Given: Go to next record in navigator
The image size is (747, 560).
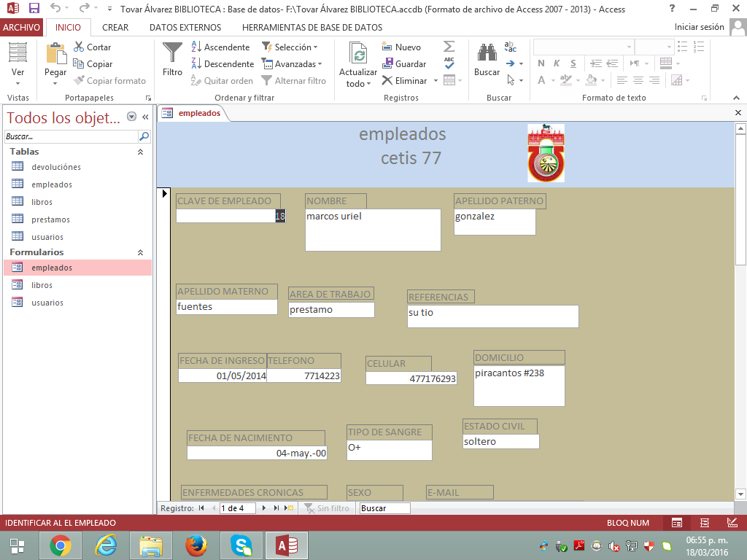Looking at the screenshot, I should tap(266, 508).
